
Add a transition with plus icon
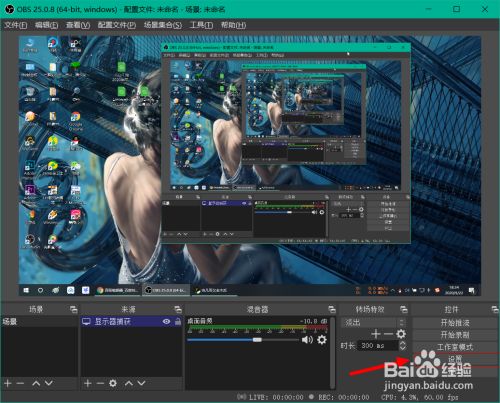[376, 334]
